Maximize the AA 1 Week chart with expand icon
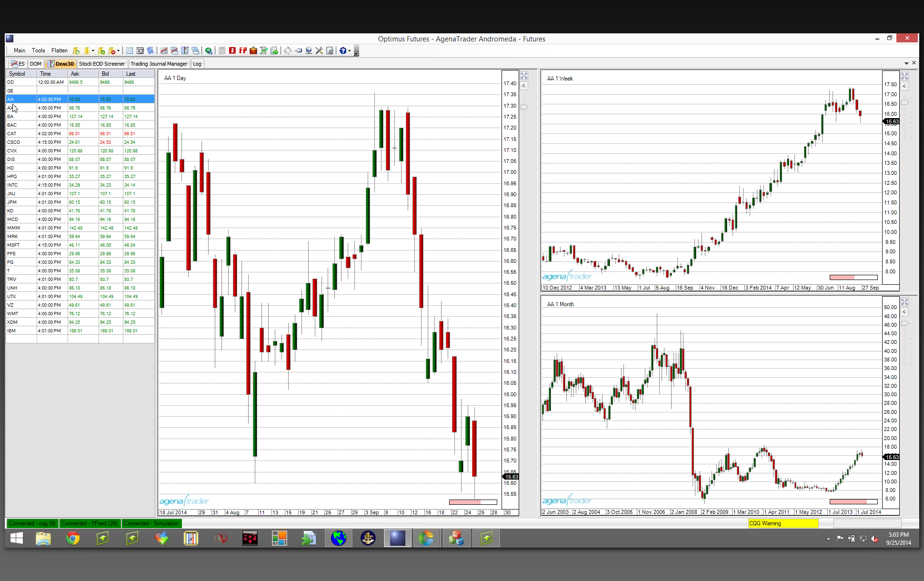 pos(904,76)
